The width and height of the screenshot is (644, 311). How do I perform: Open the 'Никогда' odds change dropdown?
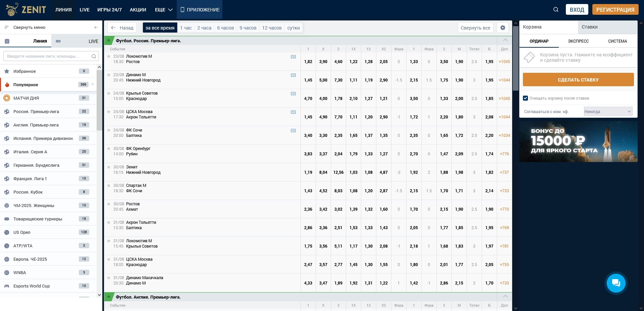[608, 112]
